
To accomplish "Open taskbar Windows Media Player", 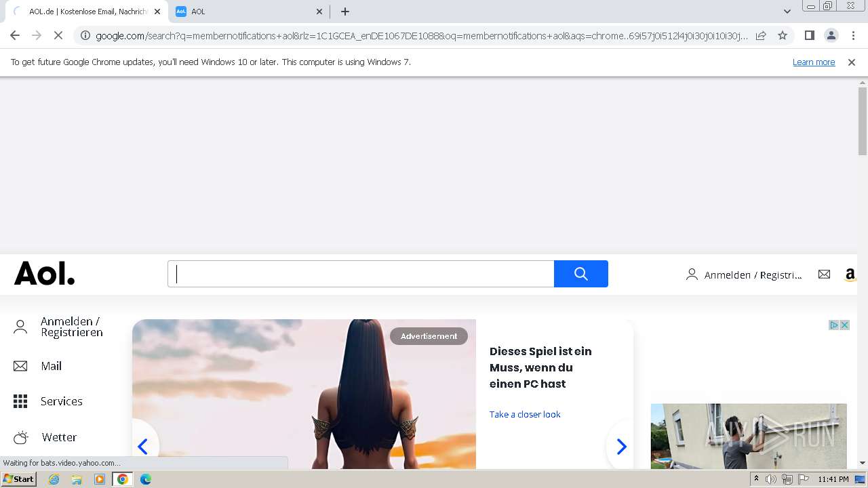I will pos(100,479).
